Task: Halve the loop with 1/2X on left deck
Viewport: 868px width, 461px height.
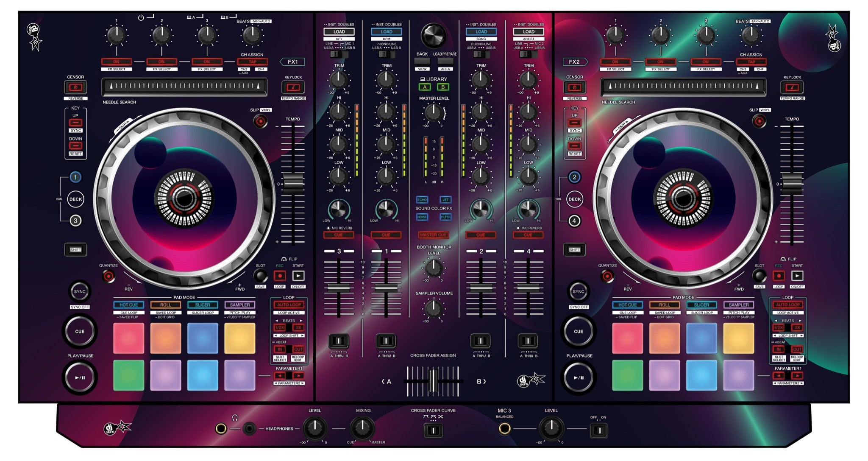Action: [x=280, y=328]
